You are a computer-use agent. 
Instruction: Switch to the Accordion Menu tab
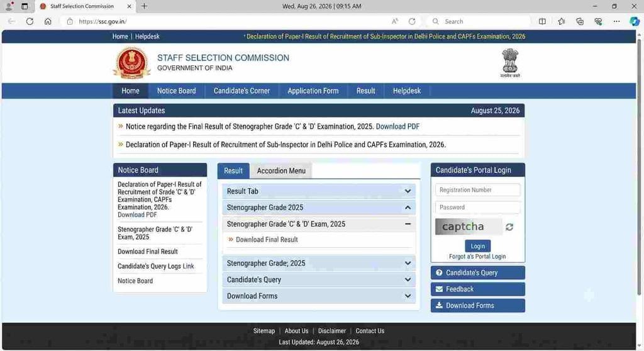coord(281,171)
